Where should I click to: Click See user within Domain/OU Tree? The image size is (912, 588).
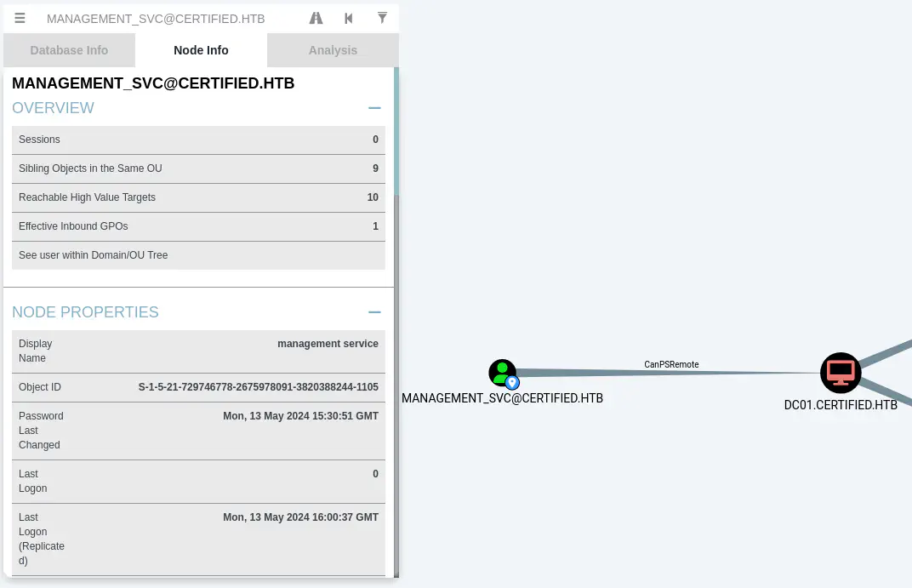tap(198, 255)
